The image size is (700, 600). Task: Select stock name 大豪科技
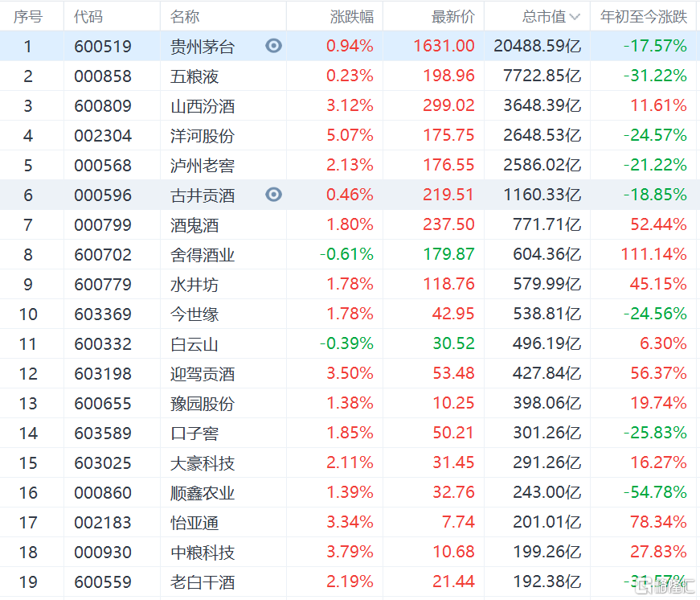203,462
